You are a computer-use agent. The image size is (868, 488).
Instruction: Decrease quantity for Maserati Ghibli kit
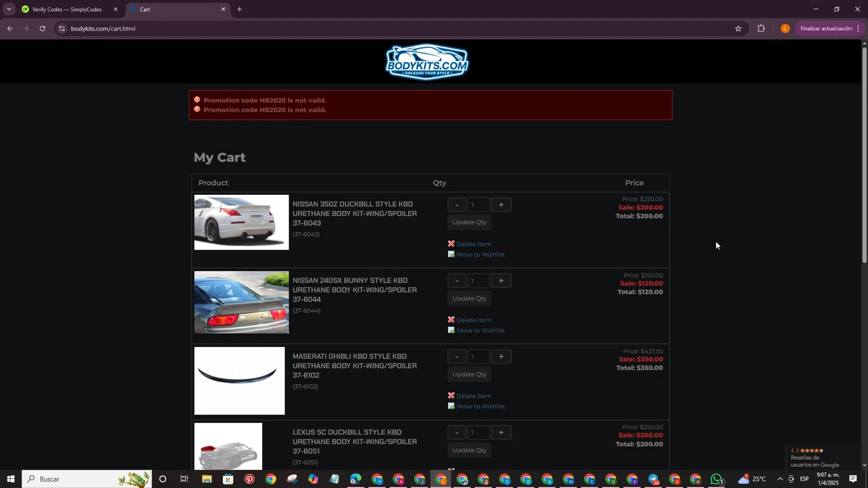[457, 357]
